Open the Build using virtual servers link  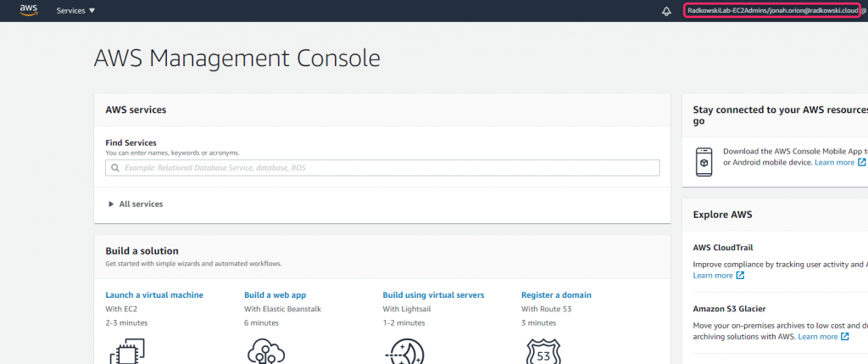pyautogui.click(x=433, y=294)
